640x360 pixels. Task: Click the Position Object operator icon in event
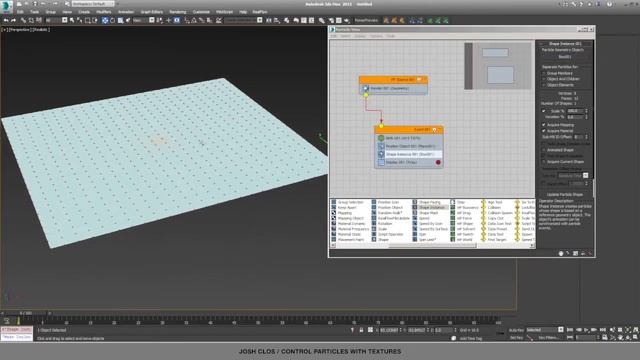381,146
